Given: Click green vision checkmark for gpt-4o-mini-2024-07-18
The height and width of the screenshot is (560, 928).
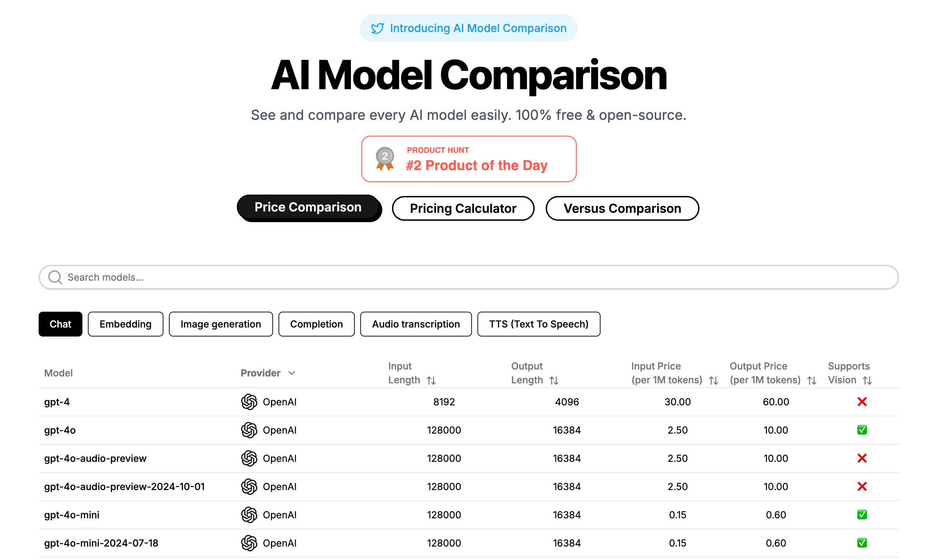Looking at the screenshot, I should (x=862, y=543).
